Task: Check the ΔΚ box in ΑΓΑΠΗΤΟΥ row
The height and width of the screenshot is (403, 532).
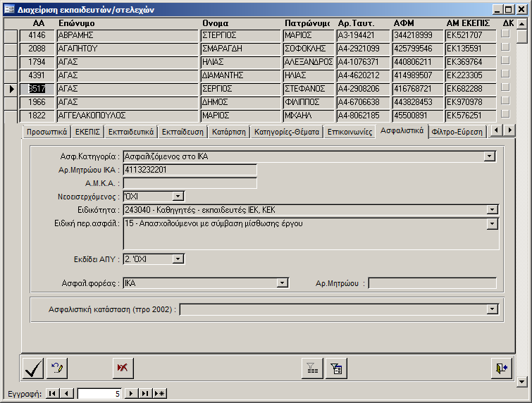Action: 505,48
